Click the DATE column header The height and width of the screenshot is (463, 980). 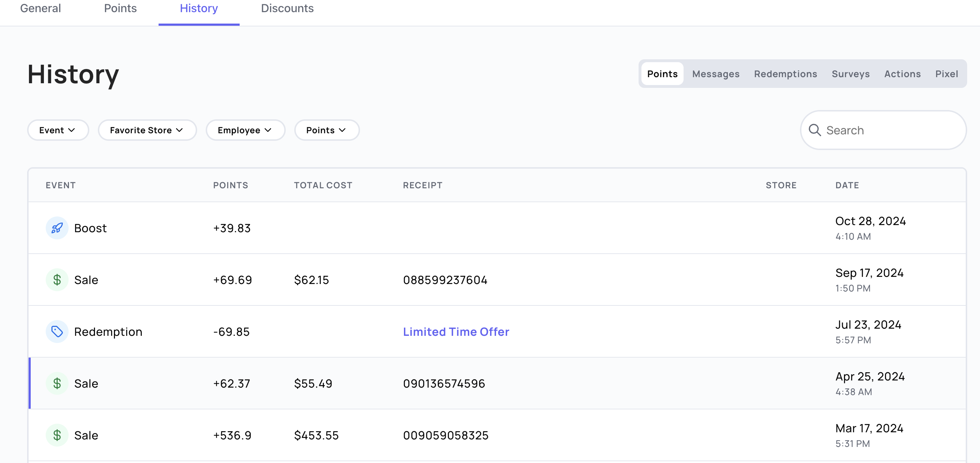[847, 185]
